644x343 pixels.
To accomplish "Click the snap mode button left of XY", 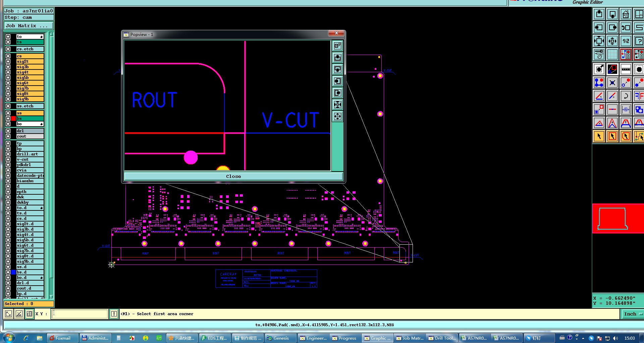I will click(x=8, y=314).
